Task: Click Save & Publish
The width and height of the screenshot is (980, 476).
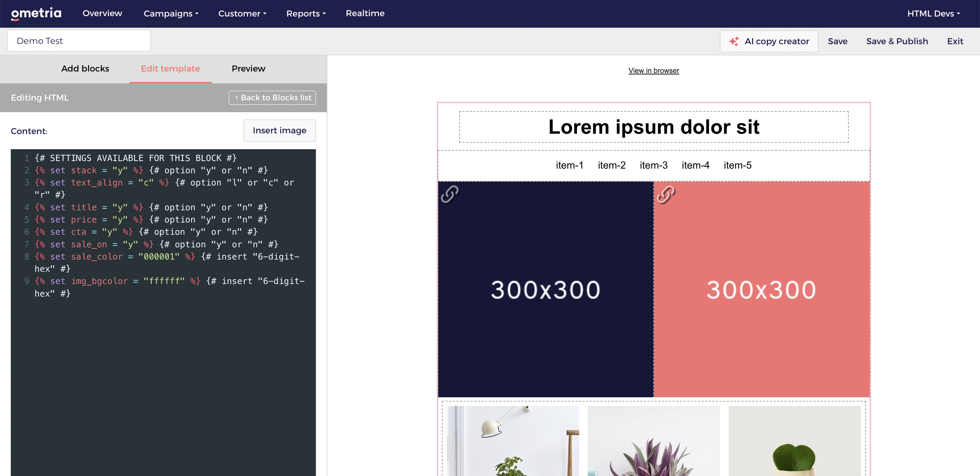Action: (897, 41)
